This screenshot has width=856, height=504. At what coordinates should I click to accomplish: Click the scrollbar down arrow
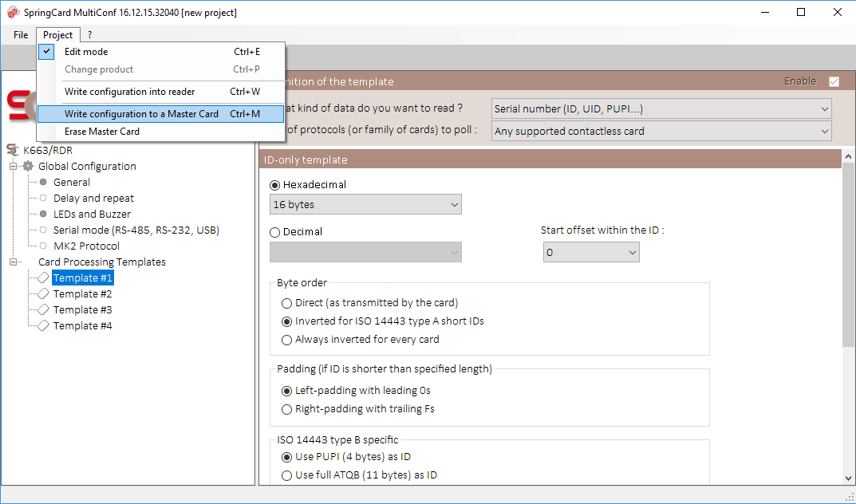click(x=848, y=478)
